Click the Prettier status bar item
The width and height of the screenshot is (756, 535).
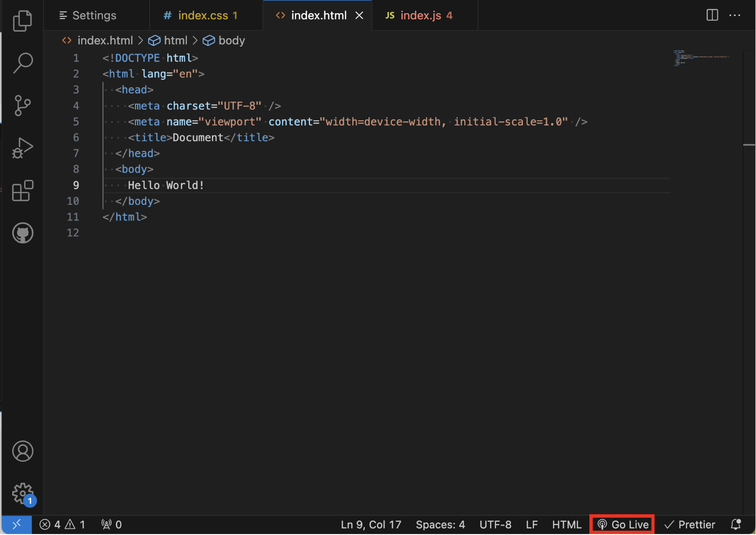[x=689, y=525]
